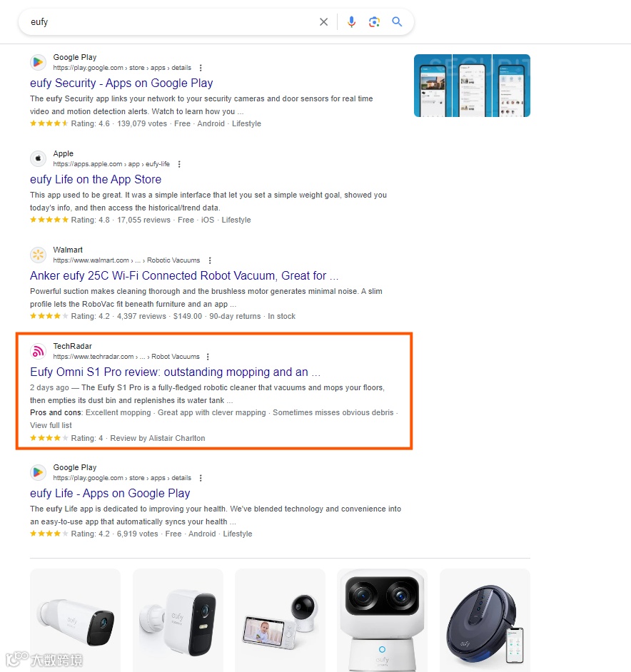Click inside the eufy search field

click(x=171, y=22)
